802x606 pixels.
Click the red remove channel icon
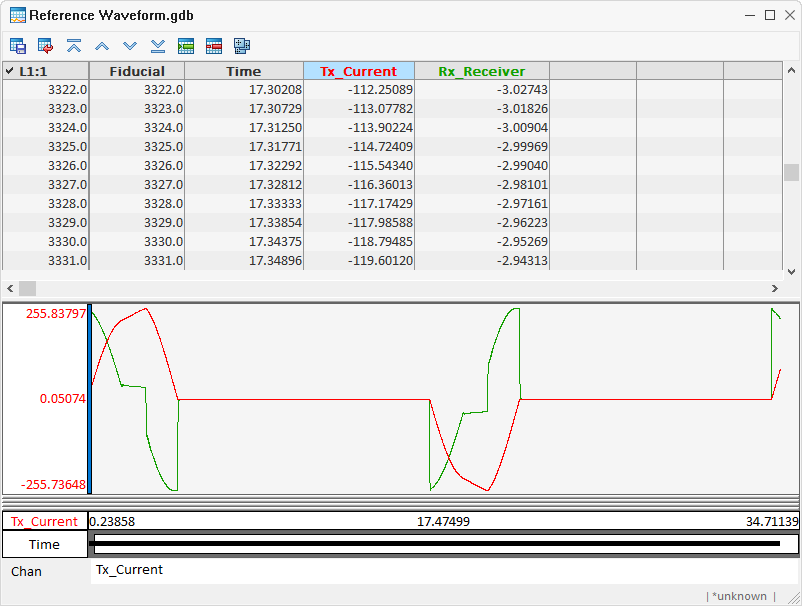[x=214, y=46]
